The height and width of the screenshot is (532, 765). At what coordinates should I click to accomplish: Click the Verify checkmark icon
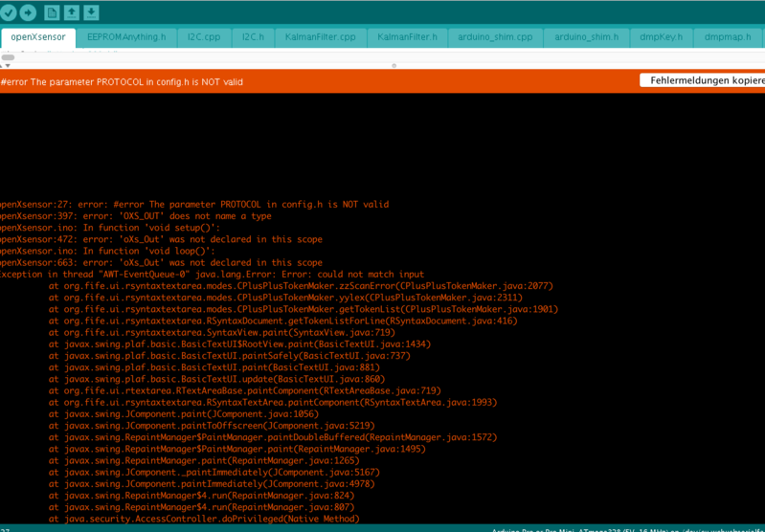pos(9,12)
